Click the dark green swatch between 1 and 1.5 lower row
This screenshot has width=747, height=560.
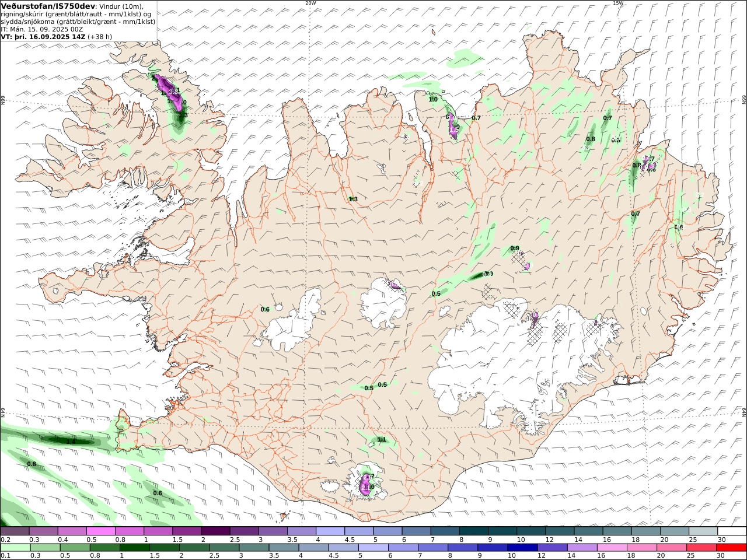click(x=134, y=548)
